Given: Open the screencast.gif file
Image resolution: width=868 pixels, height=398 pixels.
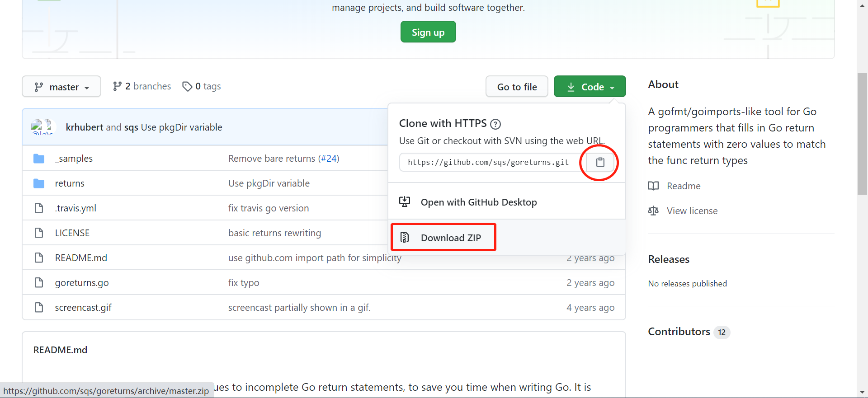Looking at the screenshot, I should [x=83, y=308].
